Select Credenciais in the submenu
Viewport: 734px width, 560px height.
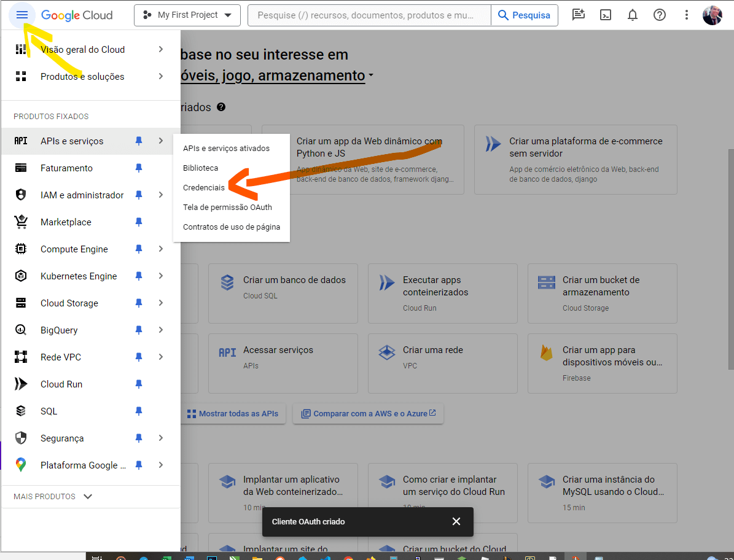[204, 188]
